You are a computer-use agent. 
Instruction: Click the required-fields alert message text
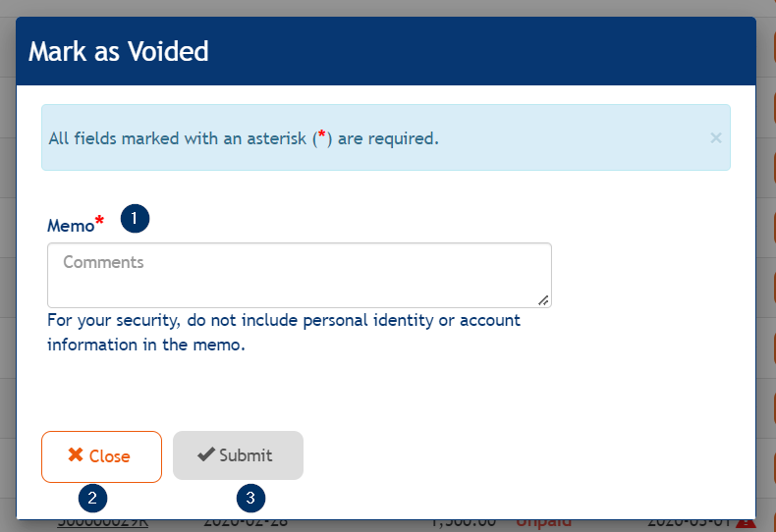pos(243,138)
